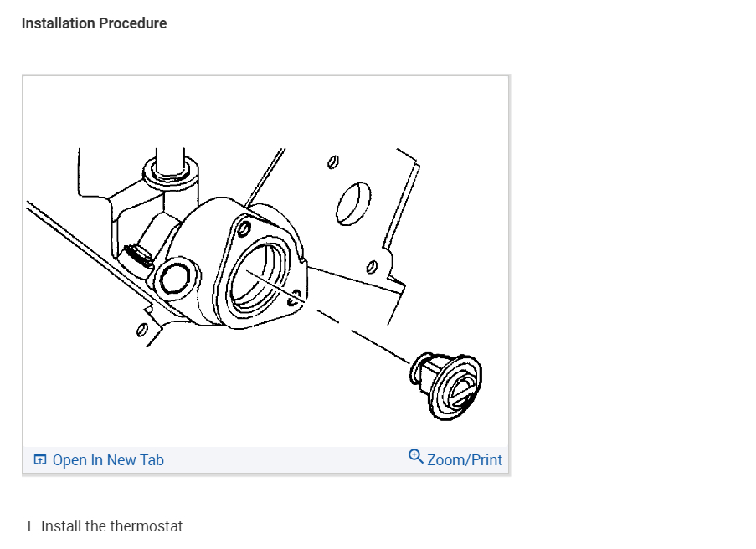The image size is (756, 549).
Task: Click the gray footer bar between the links
Action: pyautogui.click(x=286, y=459)
